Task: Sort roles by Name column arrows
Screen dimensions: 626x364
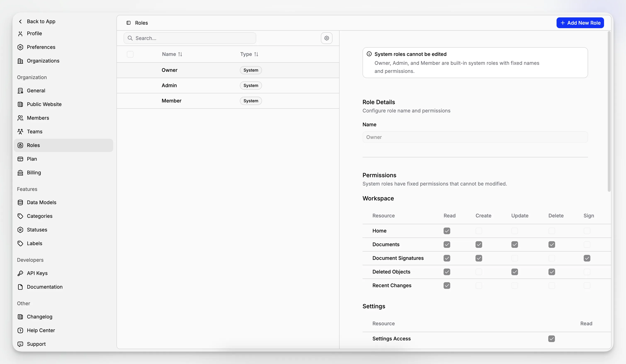Action: pyautogui.click(x=180, y=54)
